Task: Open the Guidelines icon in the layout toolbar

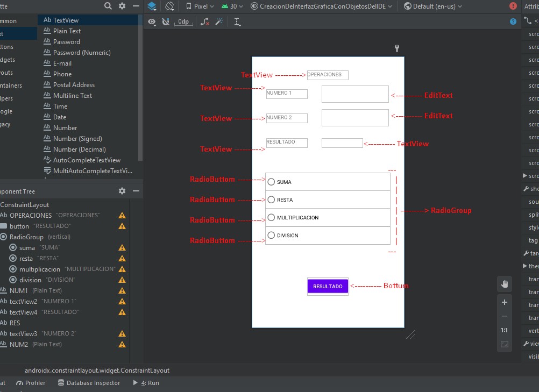Action: pos(237,22)
